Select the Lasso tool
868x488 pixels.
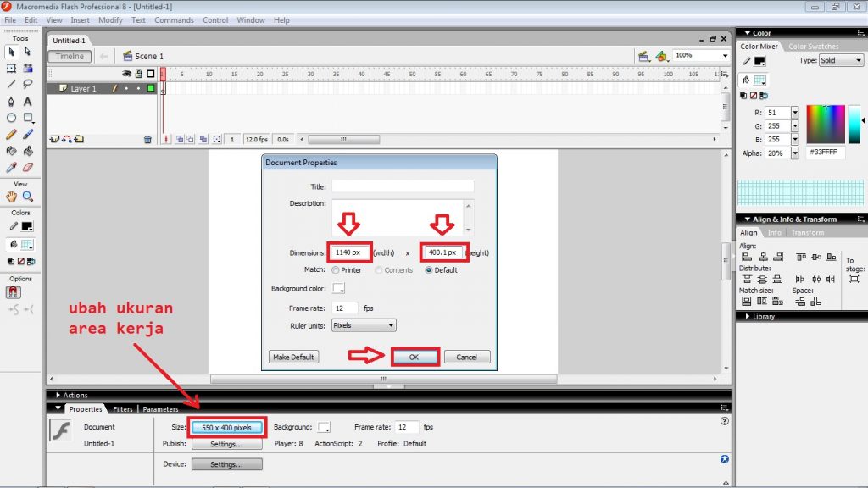click(28, 84)
